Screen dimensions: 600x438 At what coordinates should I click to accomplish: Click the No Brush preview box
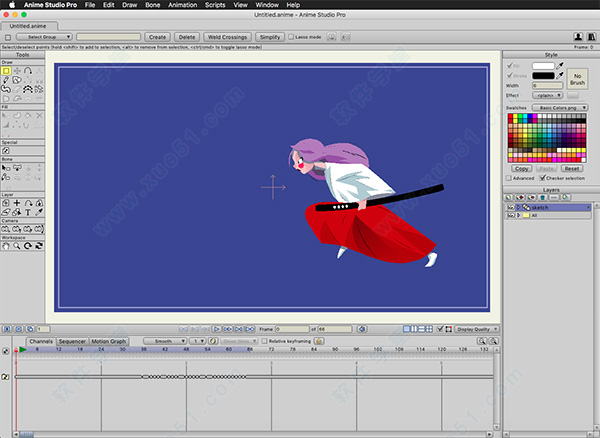pyautogui.click(x=577, y=79)
